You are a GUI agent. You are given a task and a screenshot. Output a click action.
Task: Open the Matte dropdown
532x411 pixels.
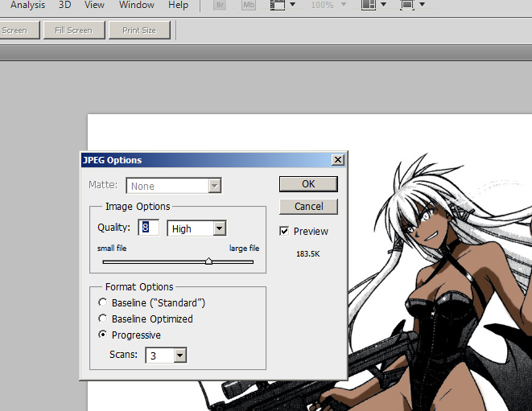pyautogui.click(x=174, y=186)
